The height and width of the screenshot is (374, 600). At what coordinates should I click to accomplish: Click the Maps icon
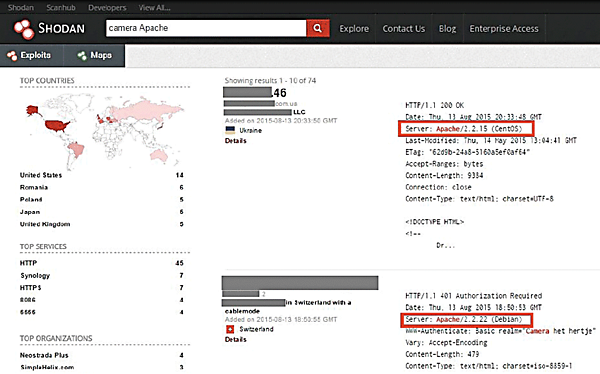pyautogui.click(x=82, y=56)
